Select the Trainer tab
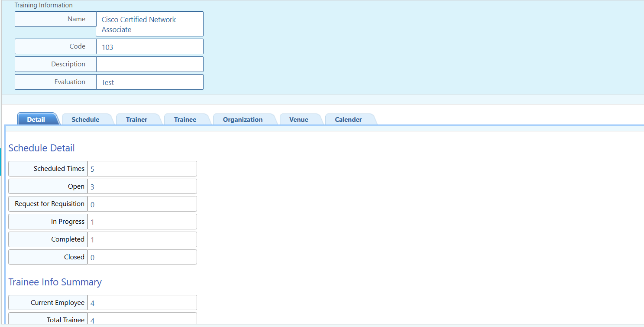644x327 pixels. (x=136, y=120)
